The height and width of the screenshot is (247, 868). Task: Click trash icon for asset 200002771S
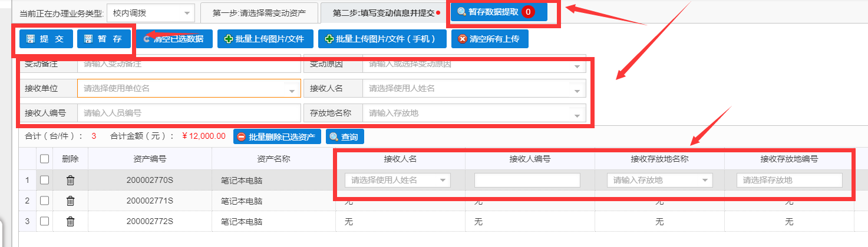coord(70,201)
